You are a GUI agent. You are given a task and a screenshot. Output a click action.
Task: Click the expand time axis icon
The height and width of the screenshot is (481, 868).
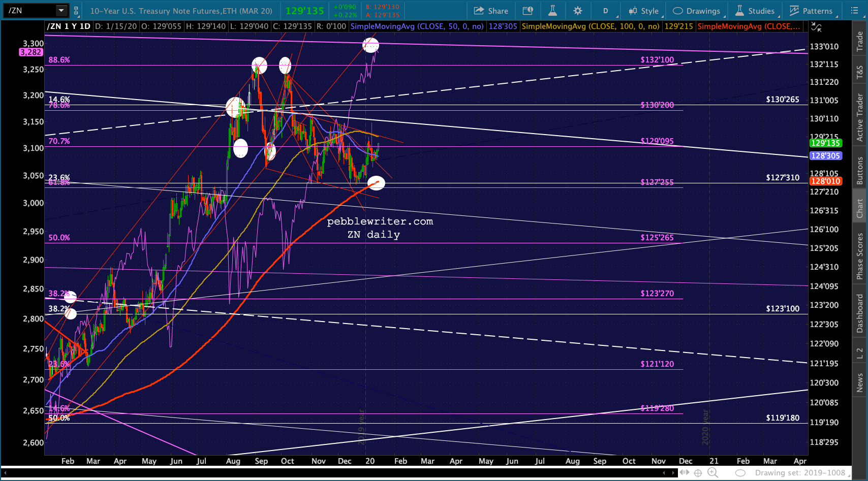(x=685, y=473)
